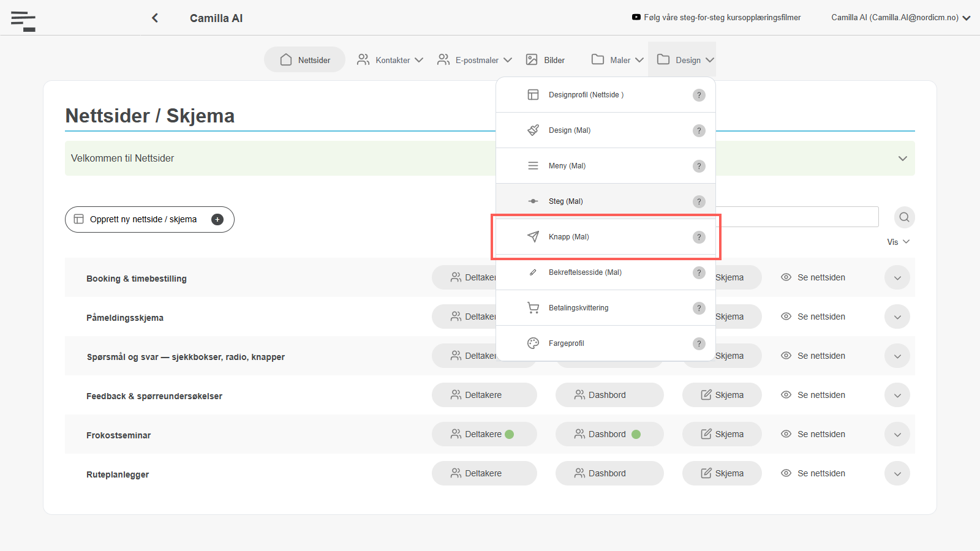Click help icon next to Knapp (Mal)
The width and height of the screenshot is (980, 551).
(x=699, y=237)
